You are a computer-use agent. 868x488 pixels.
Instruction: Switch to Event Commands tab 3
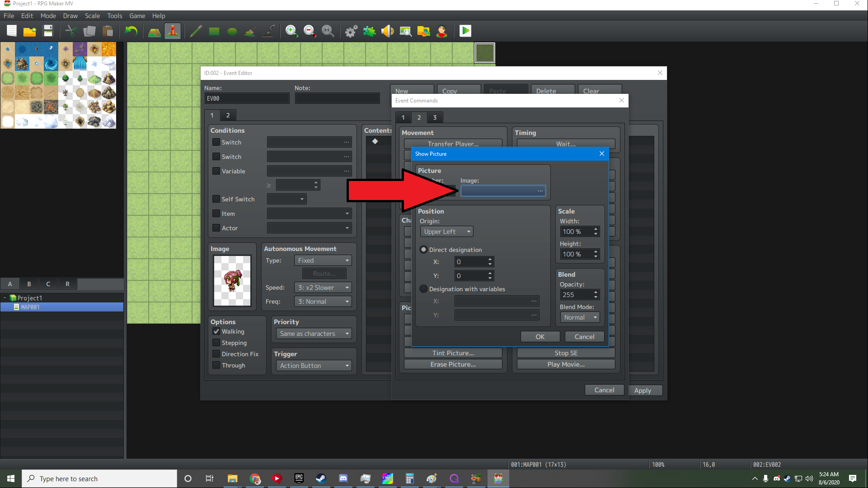(435, 117)
